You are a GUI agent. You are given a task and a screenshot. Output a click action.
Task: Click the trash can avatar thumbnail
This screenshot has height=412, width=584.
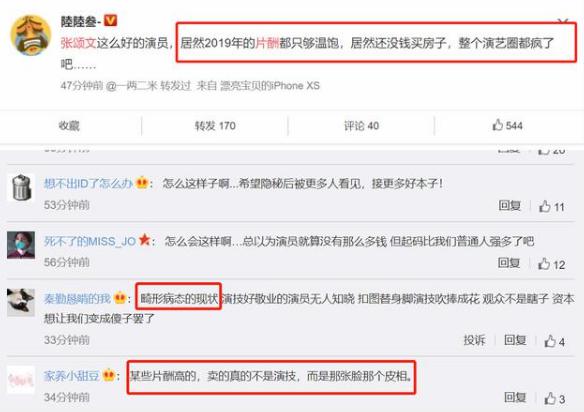(21, 187)
